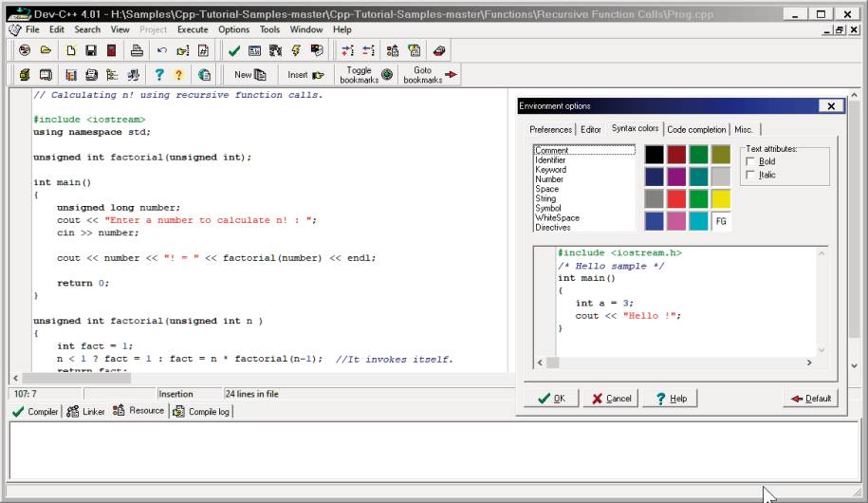Click the compile-and-run icon left of lightning bolt
This screenshot has width=868, height=503.
pyautogui.click(x=275, y=51)
